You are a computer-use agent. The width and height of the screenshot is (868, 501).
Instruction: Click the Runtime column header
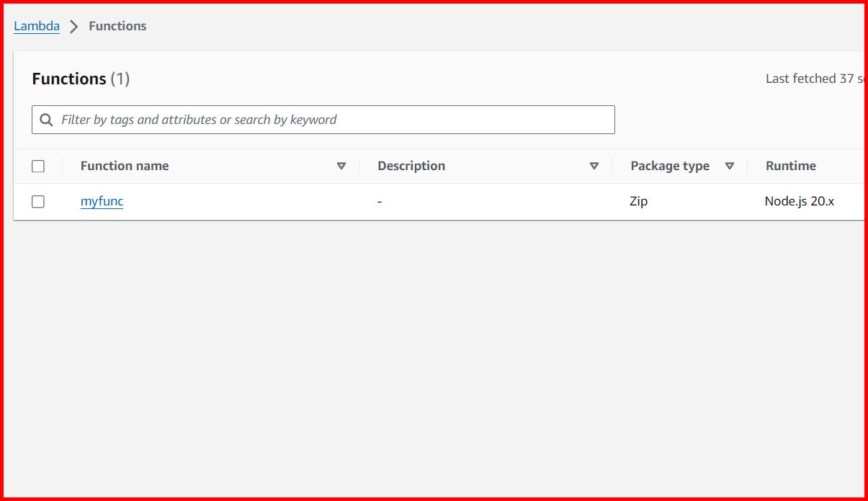(790, 165)
